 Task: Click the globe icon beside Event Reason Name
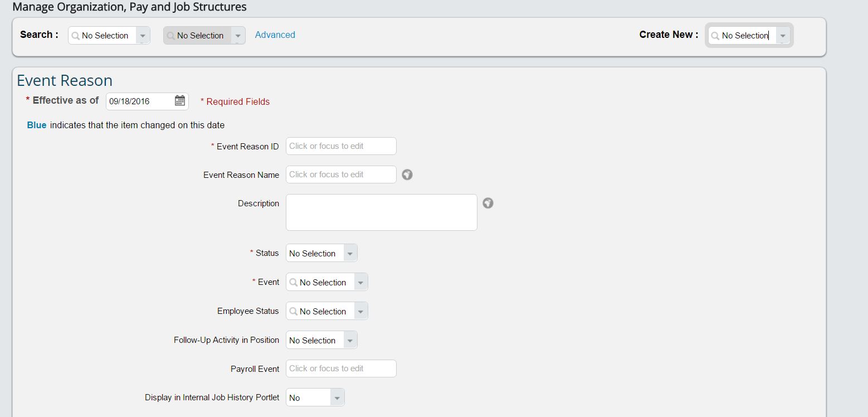coord(407,174)
